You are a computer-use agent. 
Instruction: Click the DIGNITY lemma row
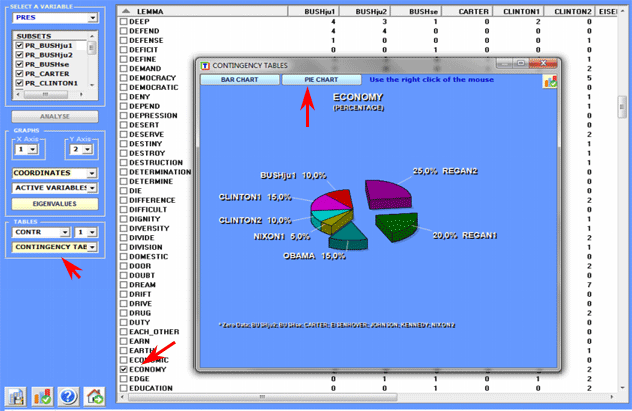click(145, 219)
